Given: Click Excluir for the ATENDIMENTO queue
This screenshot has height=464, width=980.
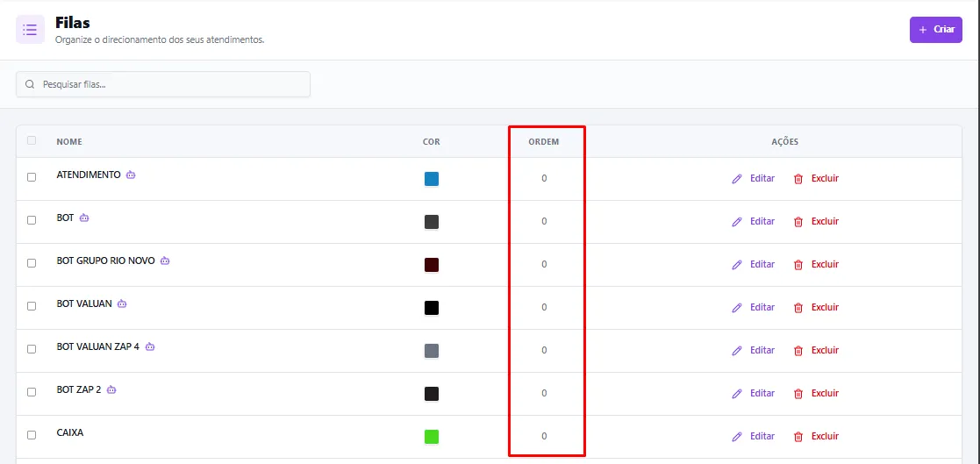Looking at the screenshot, I should click(x=825, y=179).
